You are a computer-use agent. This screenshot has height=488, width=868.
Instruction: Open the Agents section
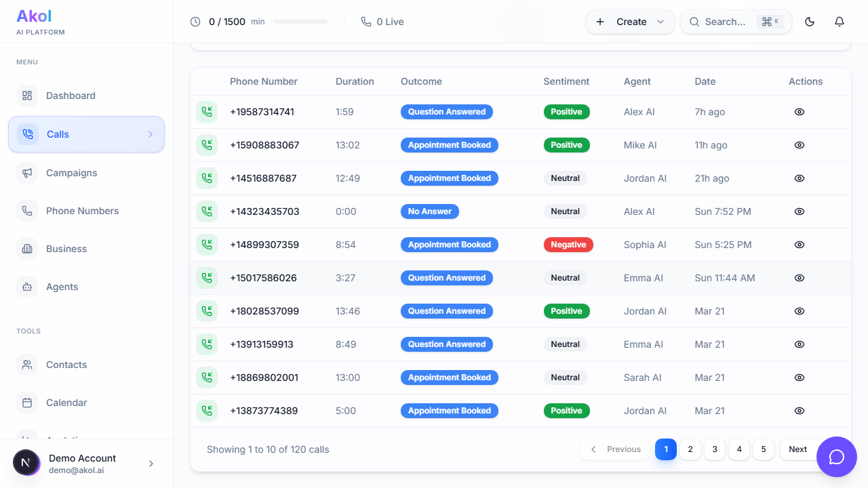62,287
